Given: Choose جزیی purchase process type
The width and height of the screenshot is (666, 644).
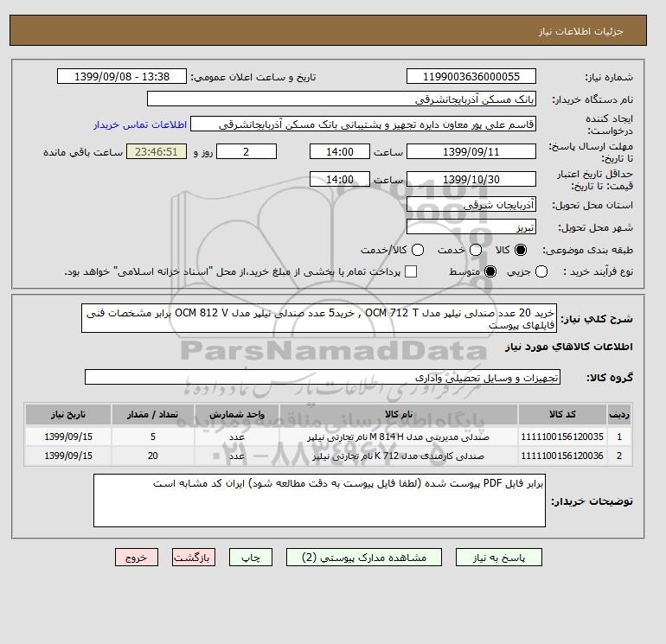Looking at the screenshot, I should [x=541, y=271].
